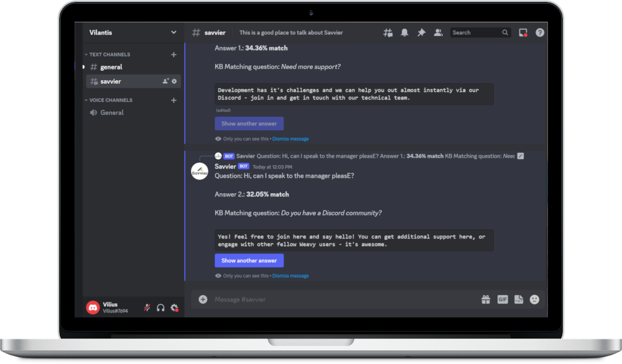Click the 32.05% match text
Screen dimensions: 622x364
click(x=267, y=194)
